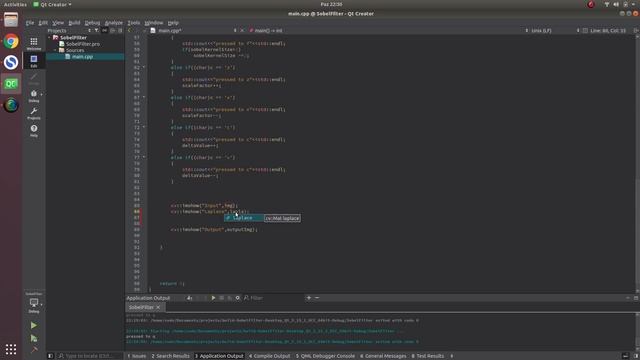Open the Debug menu
Viewport: 640px width, 360px height.
pos(92,23)
